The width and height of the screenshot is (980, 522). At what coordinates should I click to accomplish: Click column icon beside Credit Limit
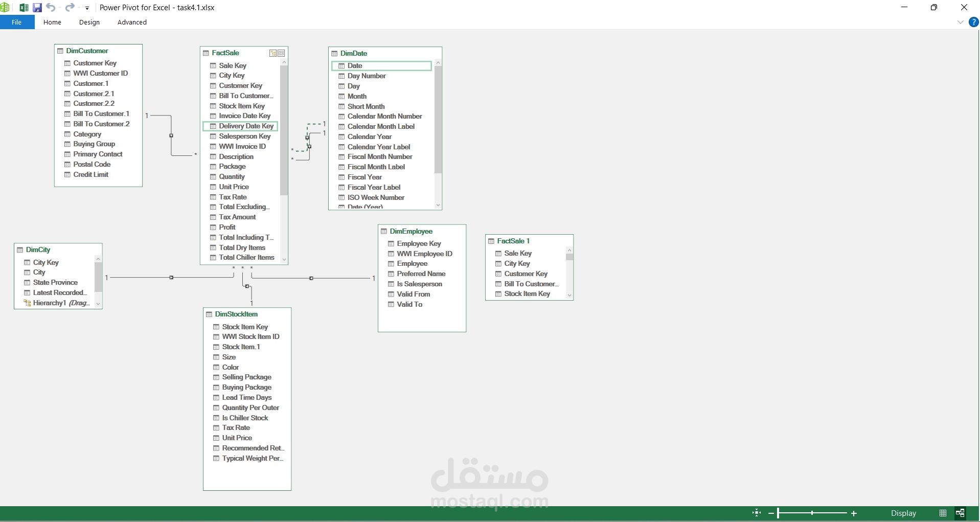click(x=67, y=175)
